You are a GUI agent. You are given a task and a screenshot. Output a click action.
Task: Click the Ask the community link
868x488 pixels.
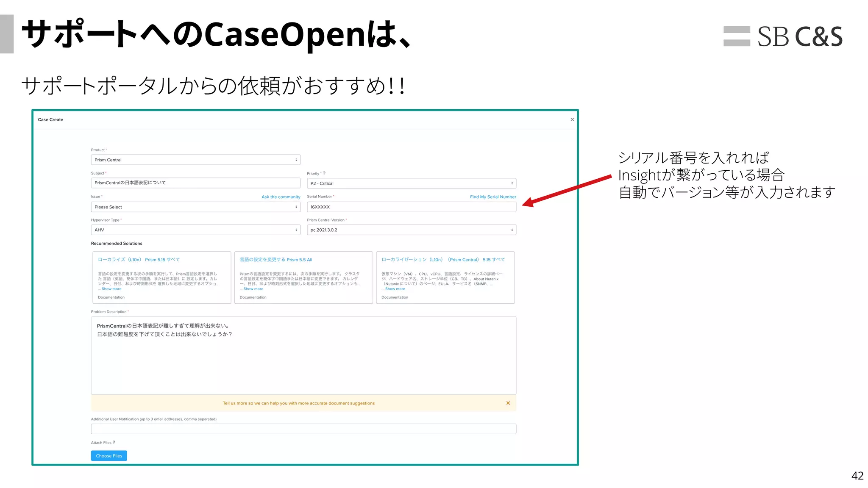[281, 197]
